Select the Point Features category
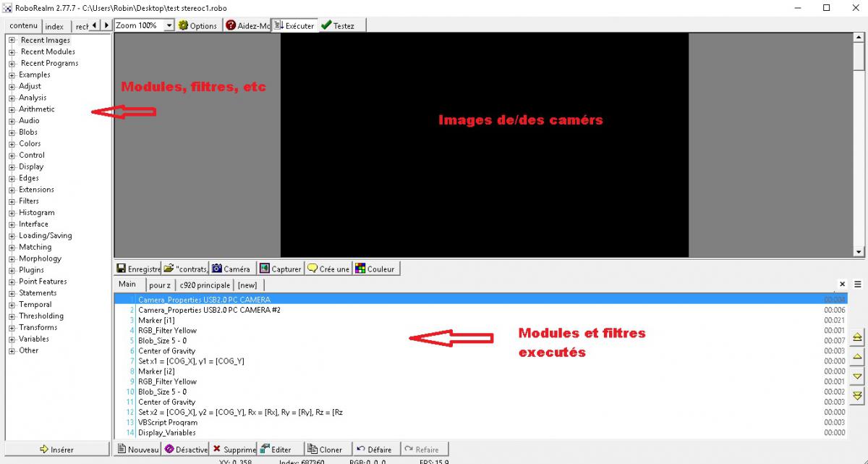This screenshot has width=868, height=464. coord(43,282)
